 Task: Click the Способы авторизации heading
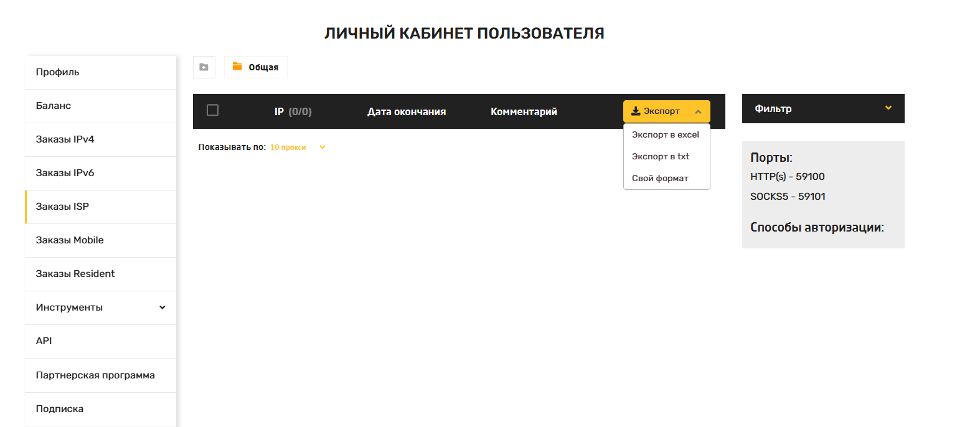pyautogui.click(x=817, y=227)
